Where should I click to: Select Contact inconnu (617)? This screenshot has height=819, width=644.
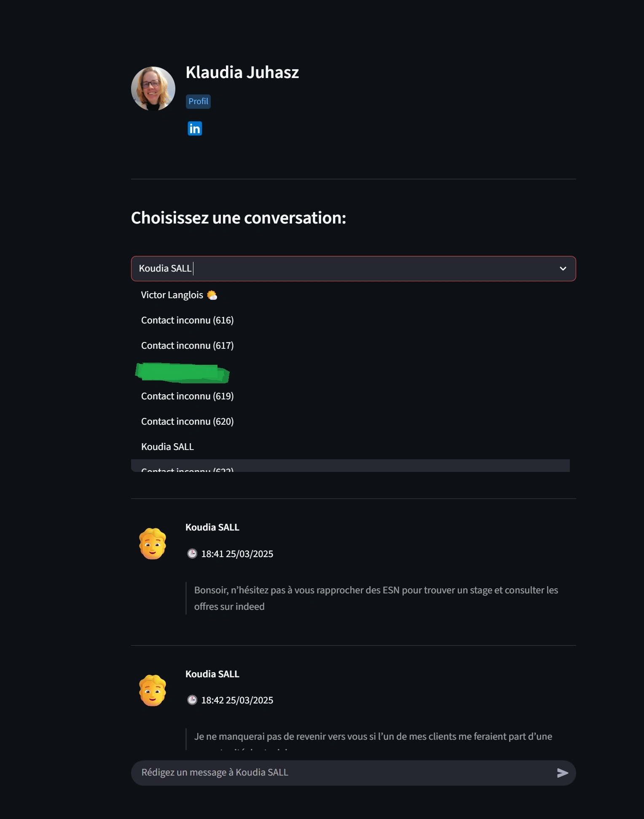[x=187, y=345]
